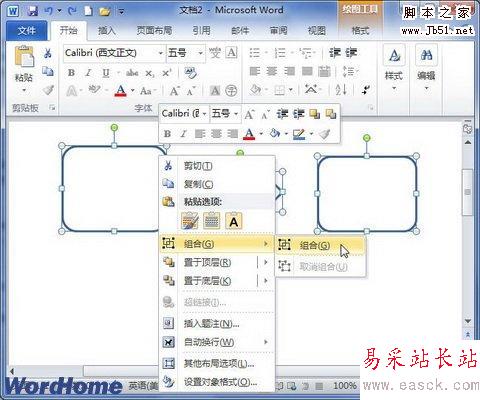Screen dimensions: 480x400
Task: Open mini toolbar shape fill dropdown arrow
Action: click(286, 134)
